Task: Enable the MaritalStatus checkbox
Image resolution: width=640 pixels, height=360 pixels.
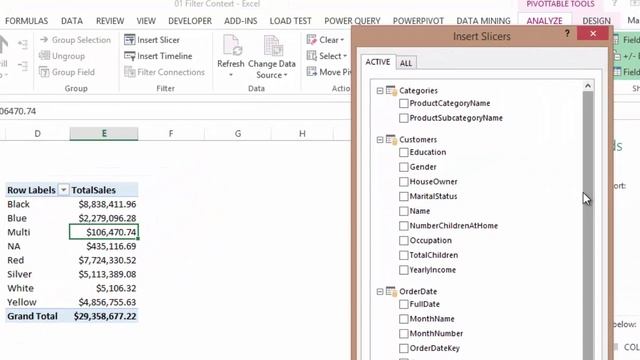Action: coord(404,196)
